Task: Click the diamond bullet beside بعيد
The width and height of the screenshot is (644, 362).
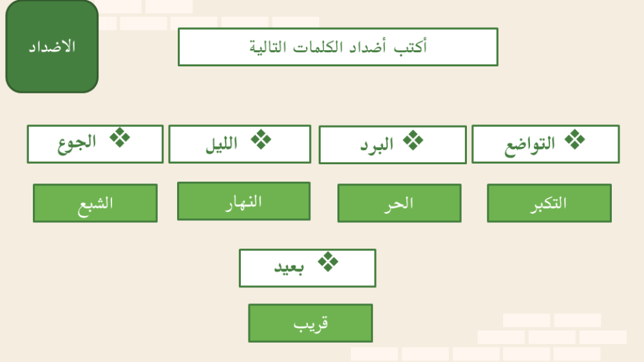Action: pyautogui.click(x=328, y=262)
